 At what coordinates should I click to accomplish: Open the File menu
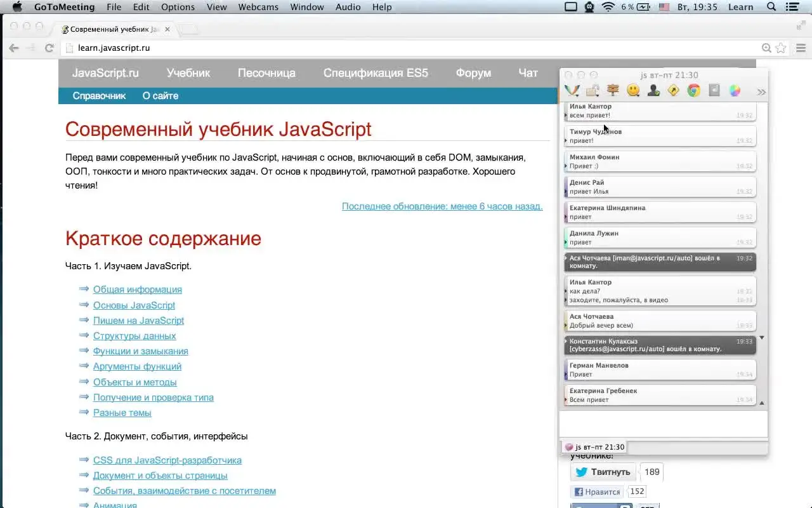click(x=114, y=7)
